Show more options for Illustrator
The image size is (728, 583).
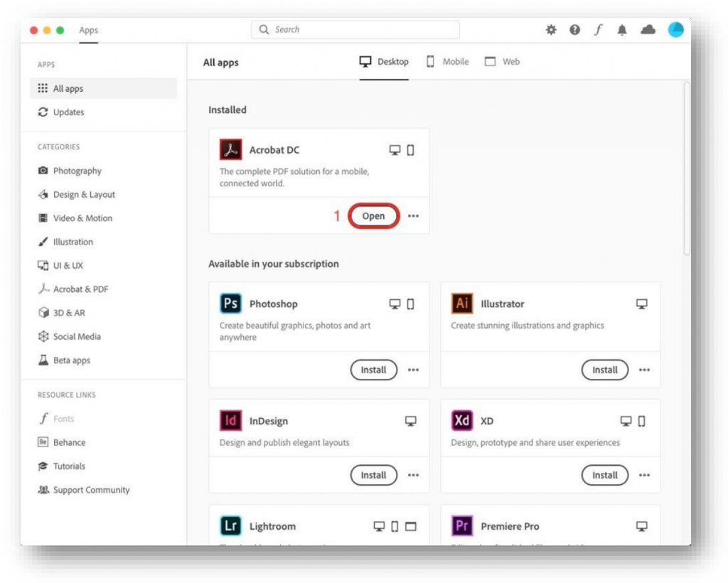click(644, 370)
